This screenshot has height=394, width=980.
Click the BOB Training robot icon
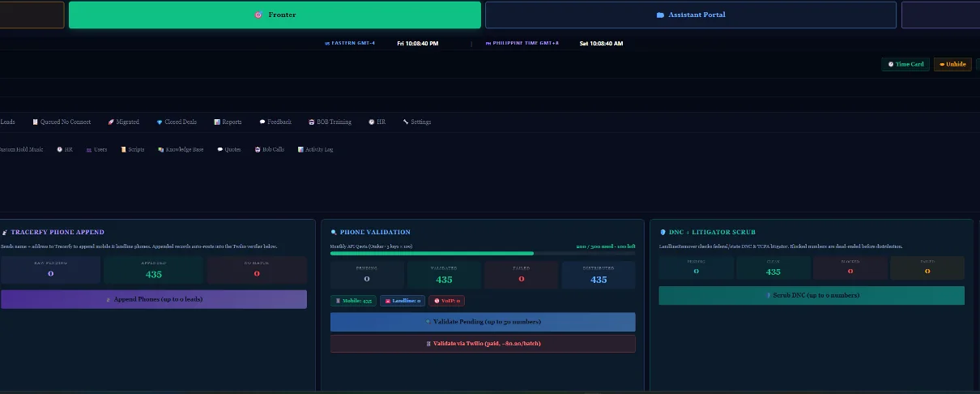tap(311, 122)
